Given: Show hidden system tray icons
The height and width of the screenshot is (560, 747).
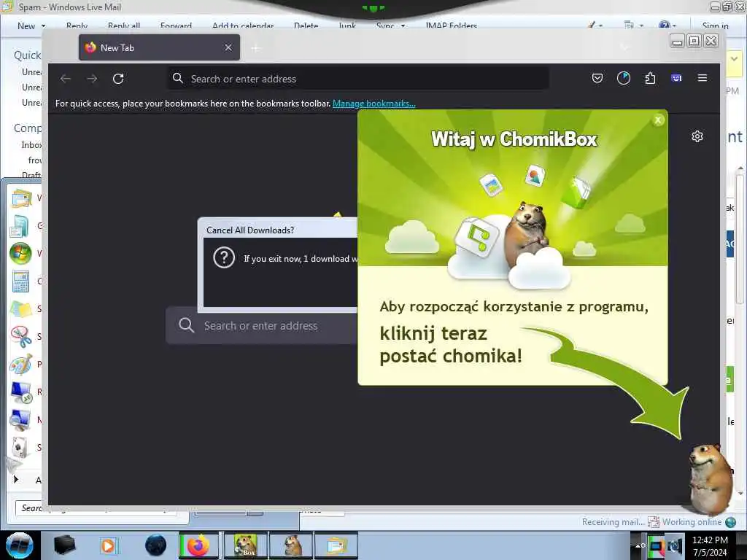Looking at the screenshot, I should [638, 545].
